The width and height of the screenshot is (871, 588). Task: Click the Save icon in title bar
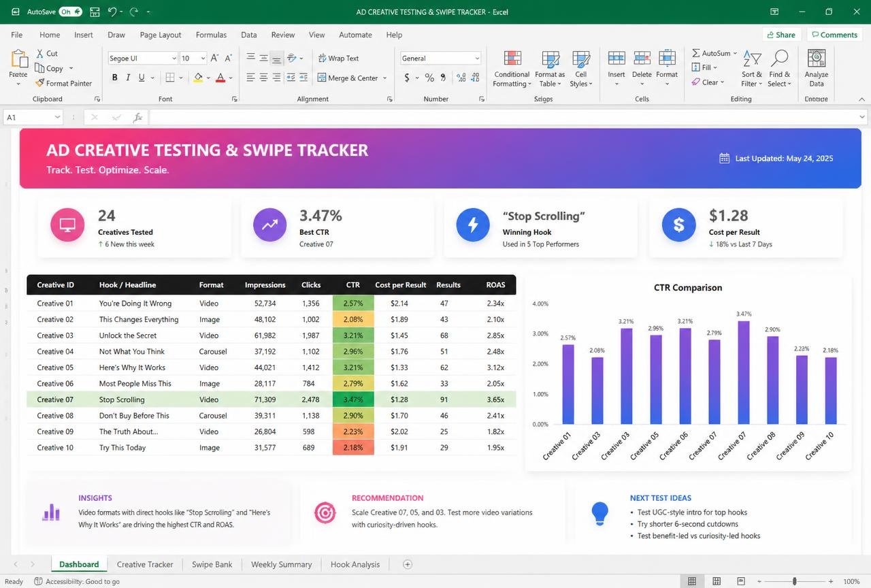(95, 12)
